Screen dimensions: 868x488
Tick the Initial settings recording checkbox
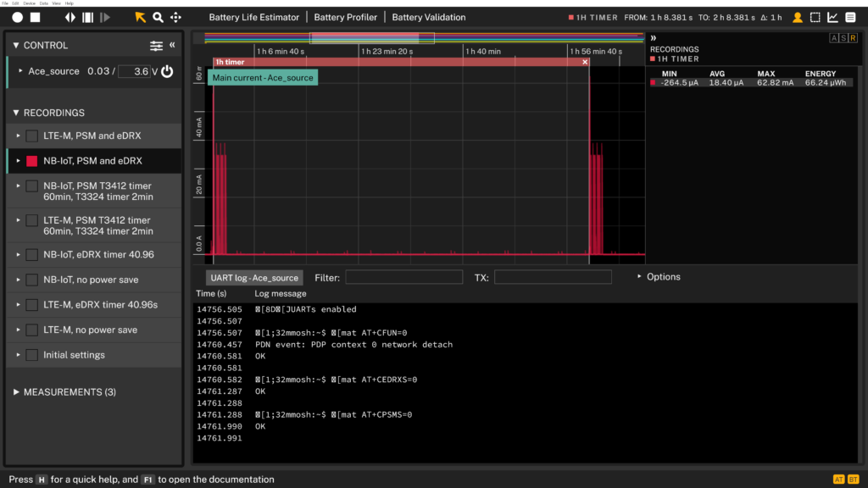(31, 355)
